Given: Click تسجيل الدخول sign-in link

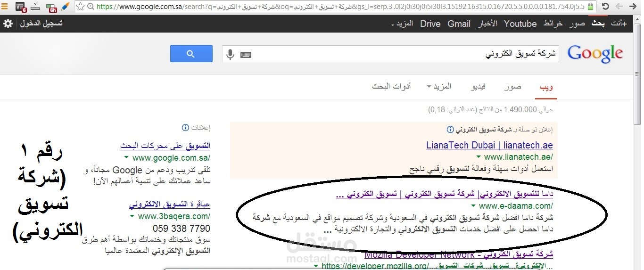Looking at the screenshot, I should (x=41, y=24).
